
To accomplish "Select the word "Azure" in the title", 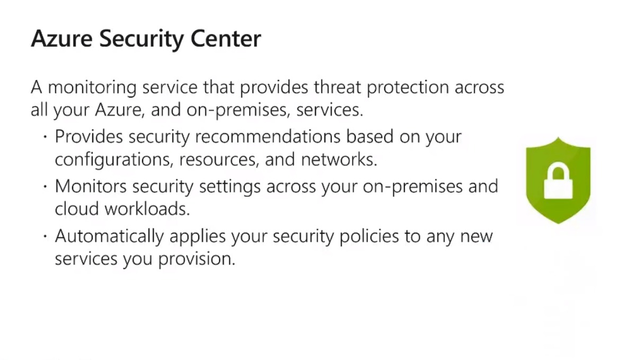I will [61, 39].
